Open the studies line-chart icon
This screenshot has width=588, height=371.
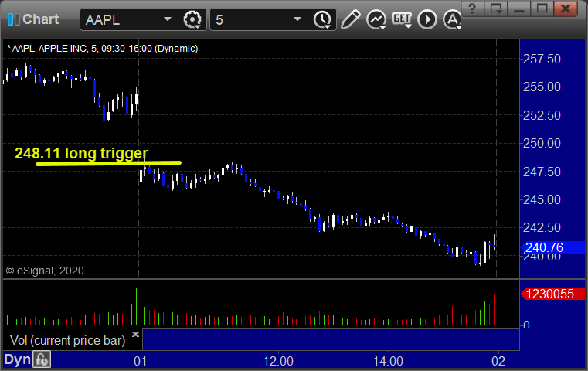(x=376, y=19)
